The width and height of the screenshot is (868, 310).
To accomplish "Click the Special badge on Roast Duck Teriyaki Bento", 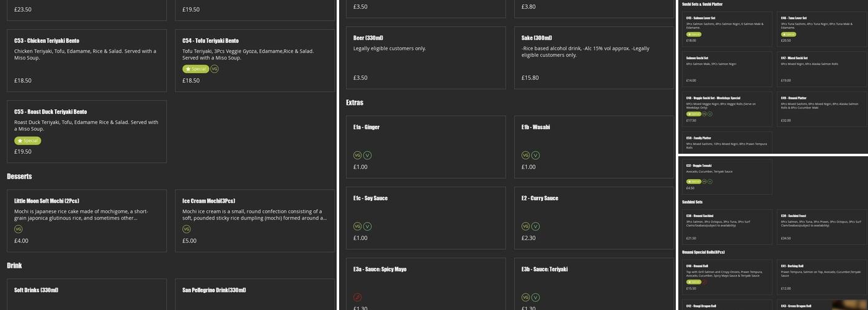I will point(28,141).
